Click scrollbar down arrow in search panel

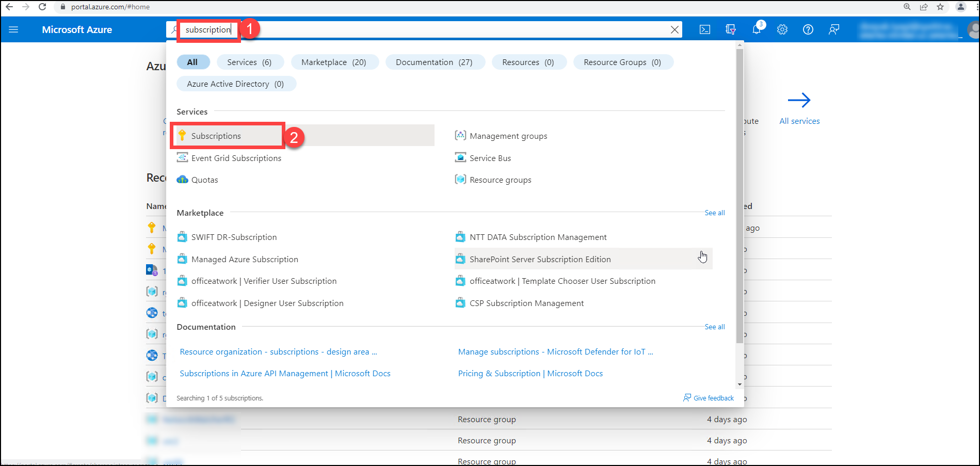(x=740, y=384)
